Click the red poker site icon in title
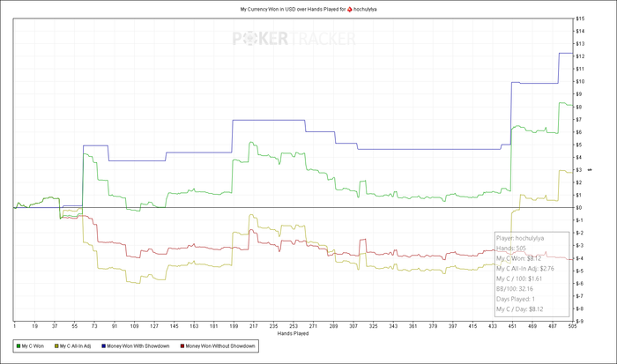This screenshot has height=364, width=617. click(x=349, y=9)
